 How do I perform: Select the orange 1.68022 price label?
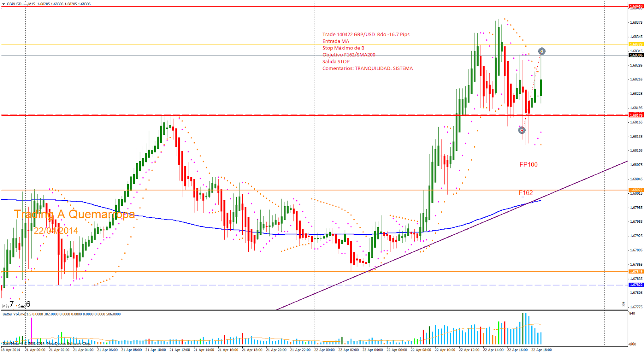click(x=636, y=190)
